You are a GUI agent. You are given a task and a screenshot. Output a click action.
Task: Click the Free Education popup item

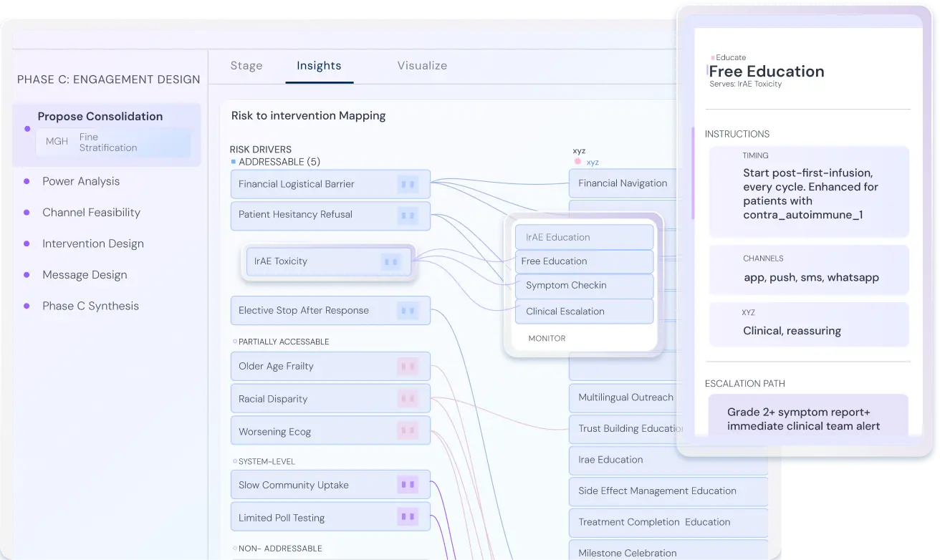(584, 261)
